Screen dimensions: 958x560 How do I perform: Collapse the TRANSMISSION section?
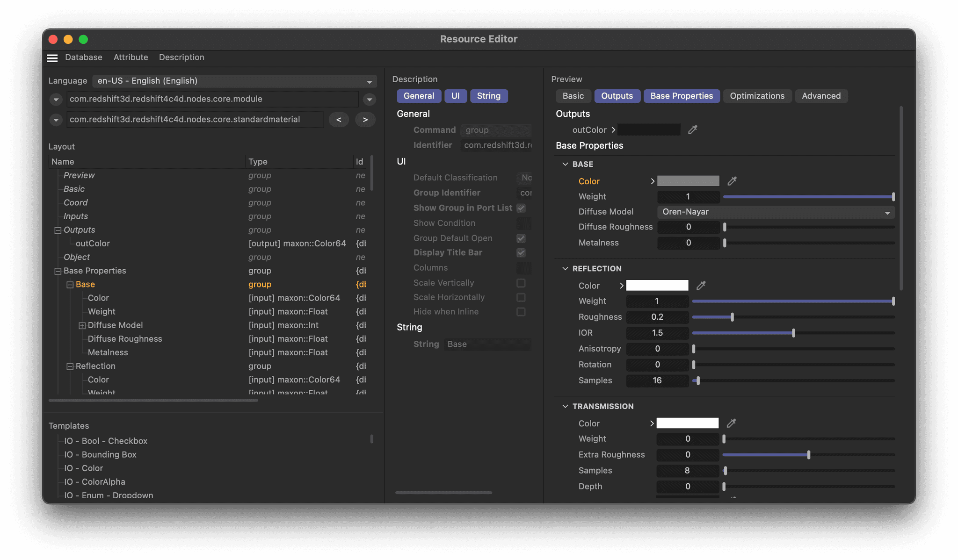(565, 406)
